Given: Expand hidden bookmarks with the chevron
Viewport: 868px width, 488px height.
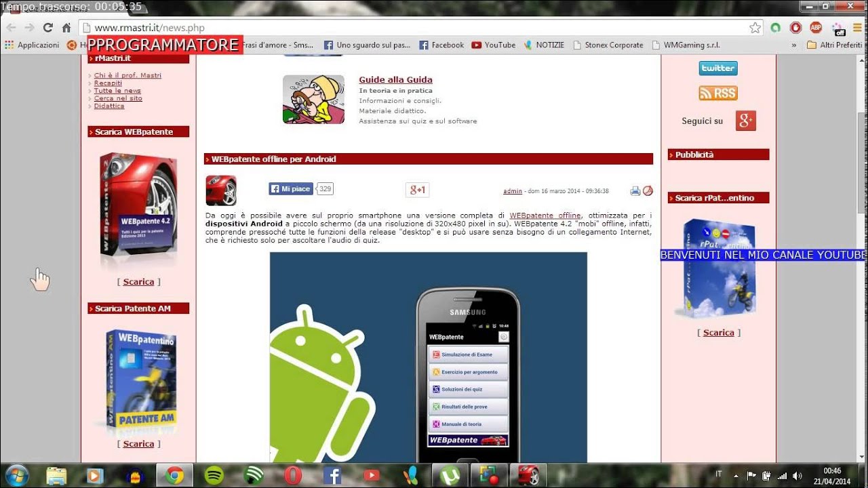Looking at the screenshot, I should coord(794,45).
